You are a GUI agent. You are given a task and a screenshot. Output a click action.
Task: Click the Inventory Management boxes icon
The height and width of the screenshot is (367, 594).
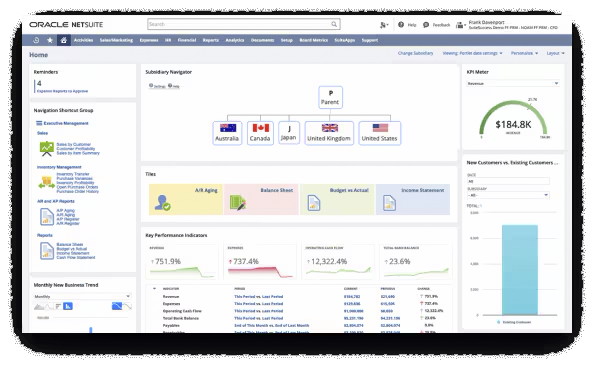(47, 183)
